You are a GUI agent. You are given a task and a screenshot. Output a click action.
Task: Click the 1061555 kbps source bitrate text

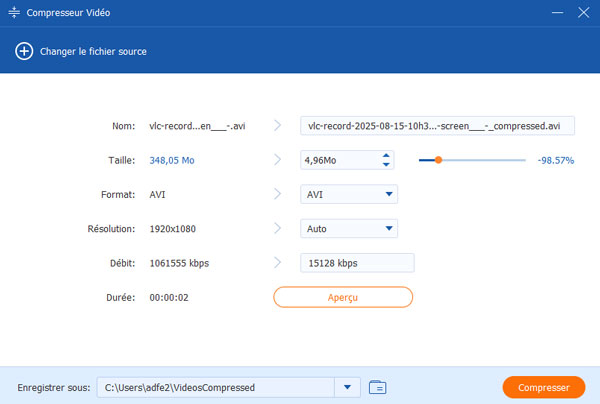click(x=179, y=263)
